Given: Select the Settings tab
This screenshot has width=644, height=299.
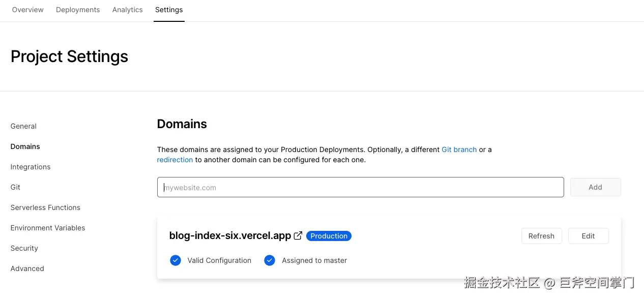Looking at the screenshot, I should click(x=169, y=10).
